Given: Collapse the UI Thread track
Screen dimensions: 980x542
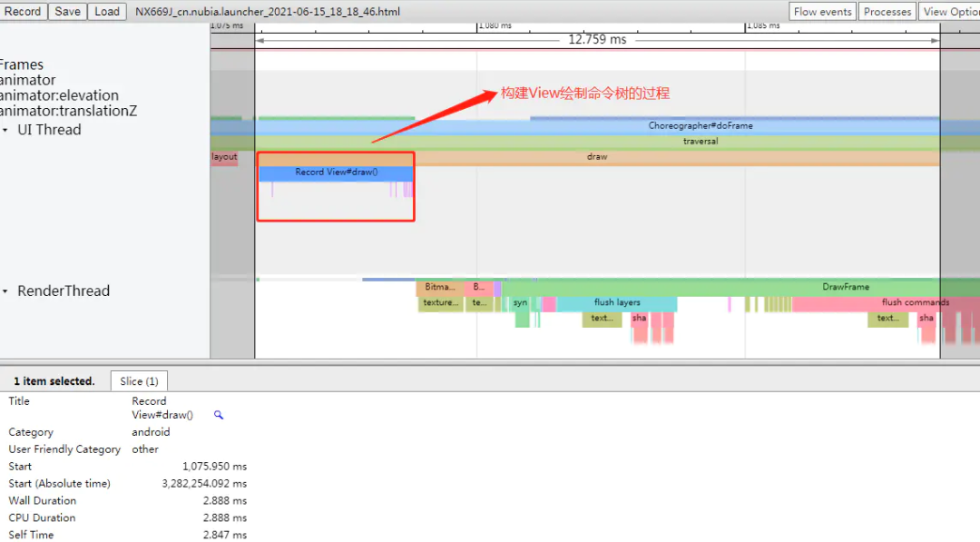Looking at the screenshot, I should [x=5, y=130].
